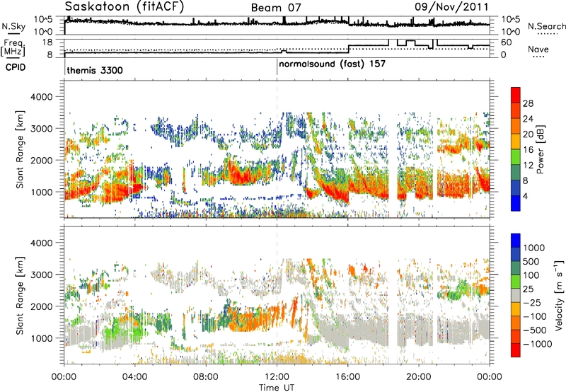Select the "normalsound (fast) 157" CPID entry
Viewport: 566px width, 392px height.
[332, 64]
